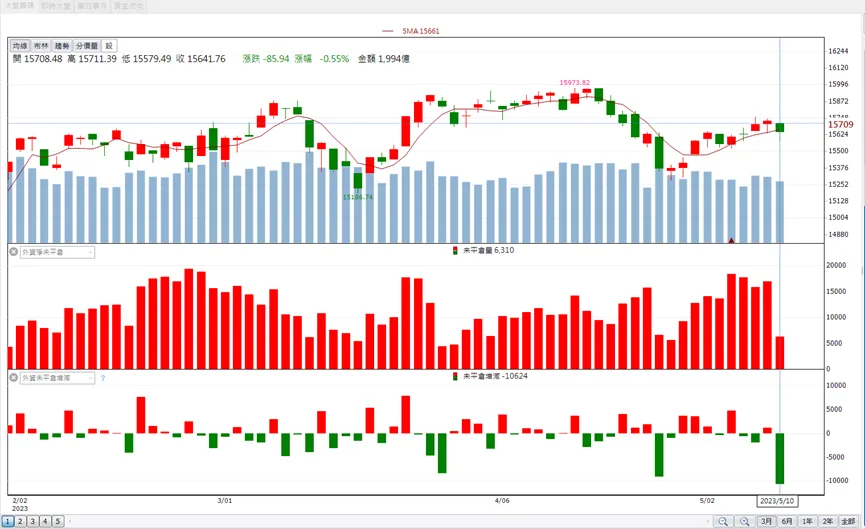Image resolution: width=865 pixels, height=529 pixels.
Task: Select the 均線 moving average toggle
Action: (20, 46)
